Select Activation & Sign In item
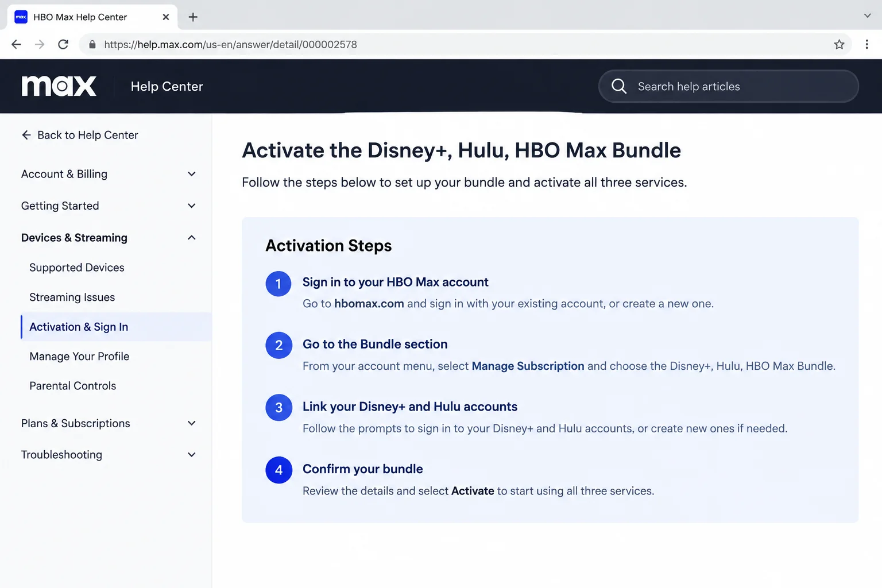Viewport: 882px width, 588px height. coord(116,327)
